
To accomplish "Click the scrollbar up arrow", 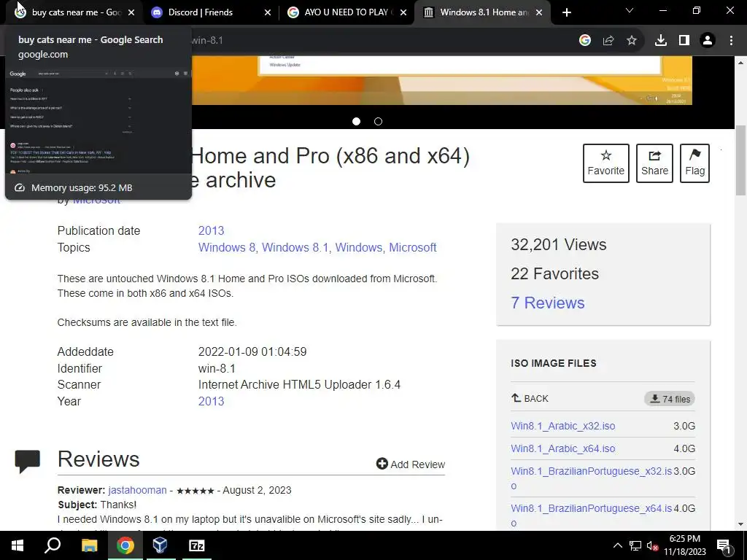I will 740,62.
